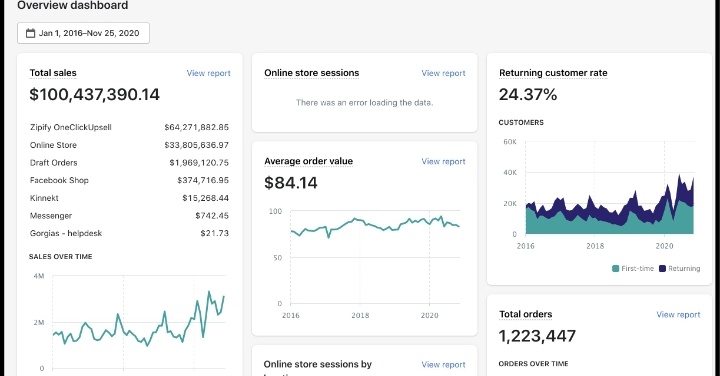Click the First-time legend teal swatch

[615, 269]
